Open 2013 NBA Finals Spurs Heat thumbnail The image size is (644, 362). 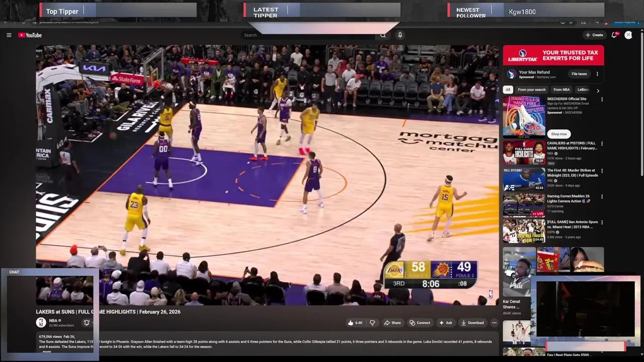pyautogui.click(x=524, y=231)
